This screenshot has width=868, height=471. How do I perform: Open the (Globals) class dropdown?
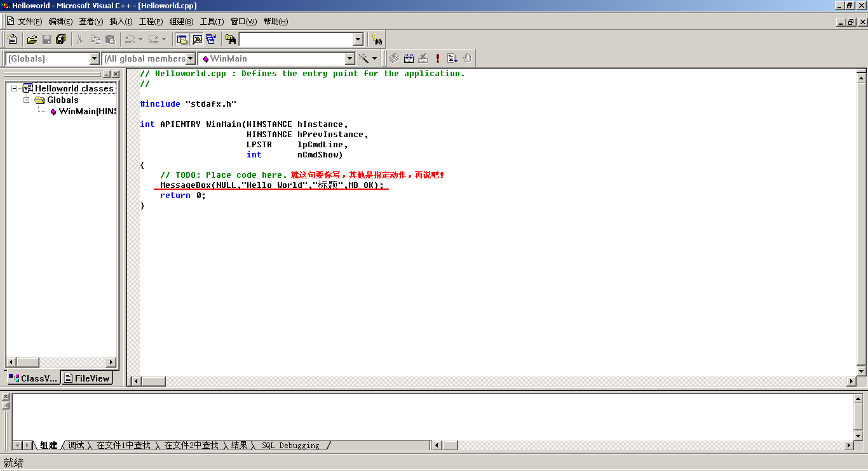pos(95,58)
